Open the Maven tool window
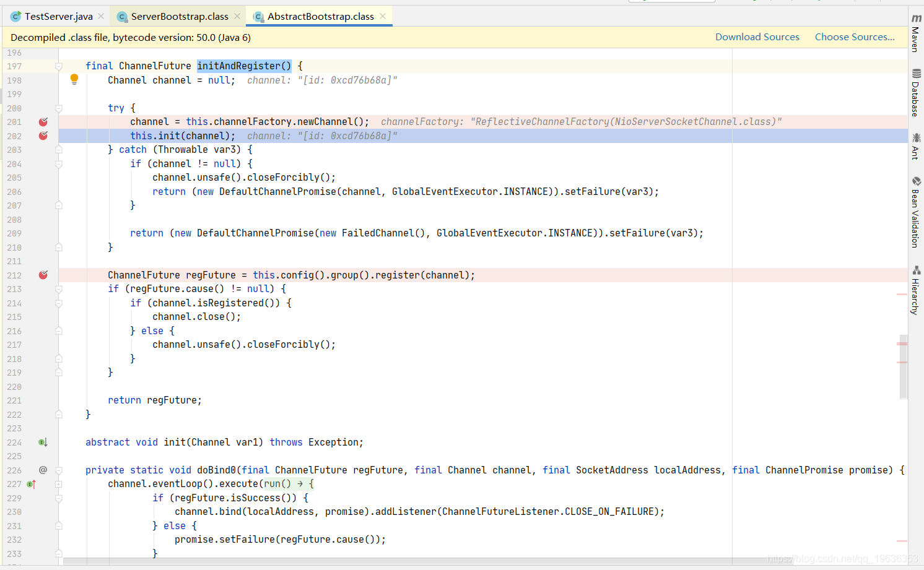Screen dimensions: 924x570 pos(916,33)
